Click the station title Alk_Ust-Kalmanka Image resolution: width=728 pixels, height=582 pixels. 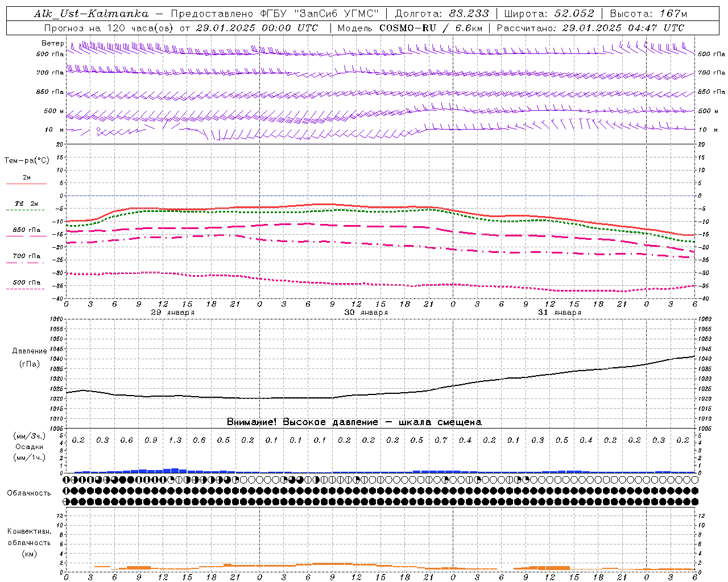point(91,14)
